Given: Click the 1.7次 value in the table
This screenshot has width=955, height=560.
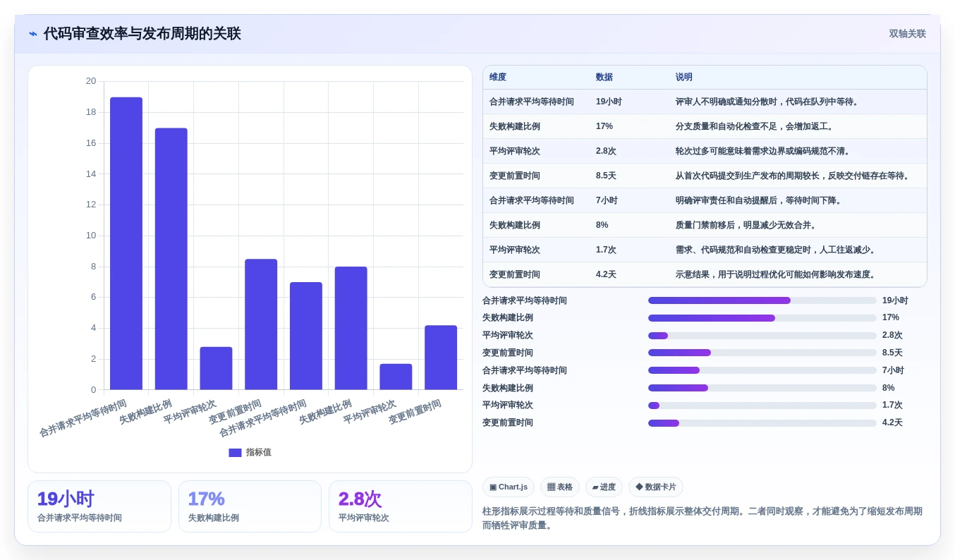Looking at the screenshot, I should point(606,250).
